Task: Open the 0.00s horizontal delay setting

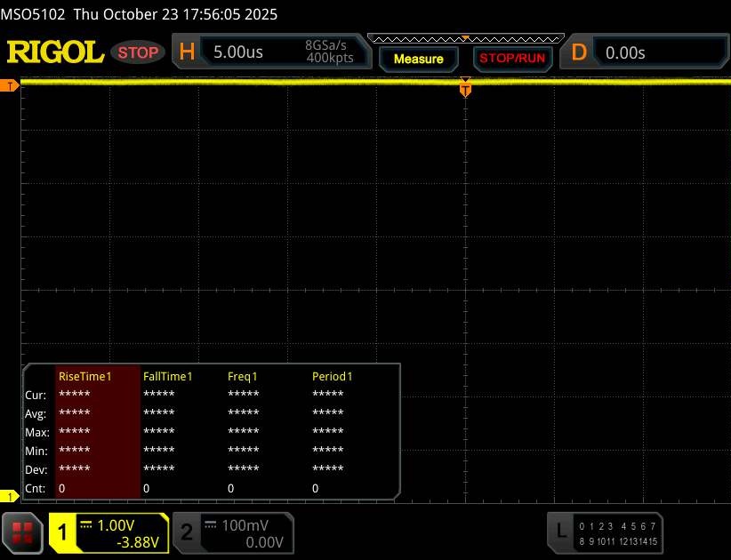Action: coord(625,52)
